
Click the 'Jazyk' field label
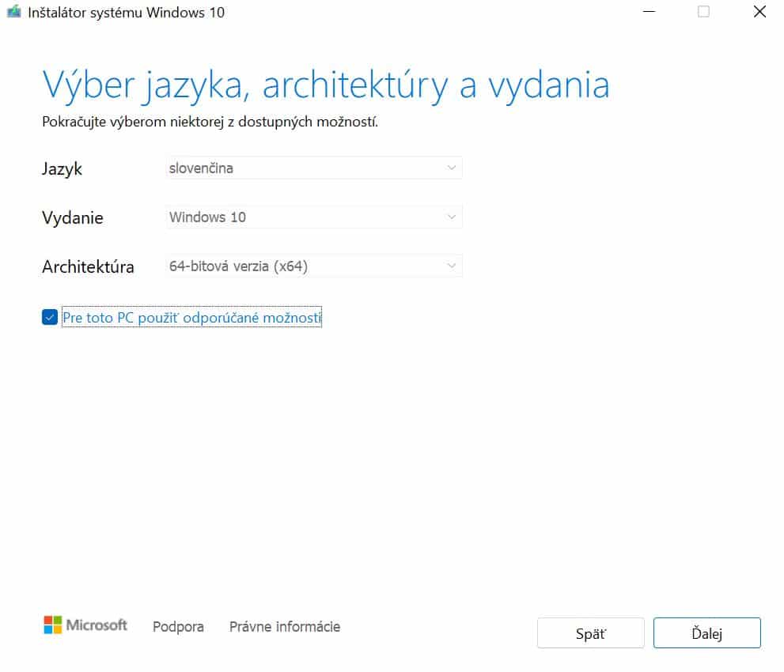click(62, 169)
